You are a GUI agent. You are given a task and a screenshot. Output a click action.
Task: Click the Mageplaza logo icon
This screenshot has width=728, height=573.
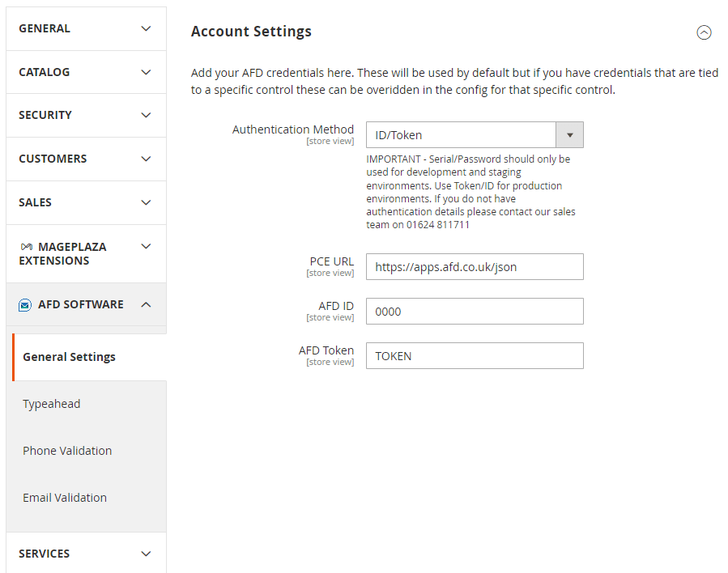click(x=27, y=246)
